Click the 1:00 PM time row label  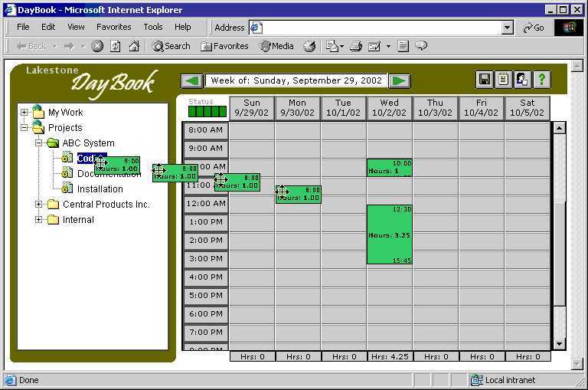[x=206, y=222]
